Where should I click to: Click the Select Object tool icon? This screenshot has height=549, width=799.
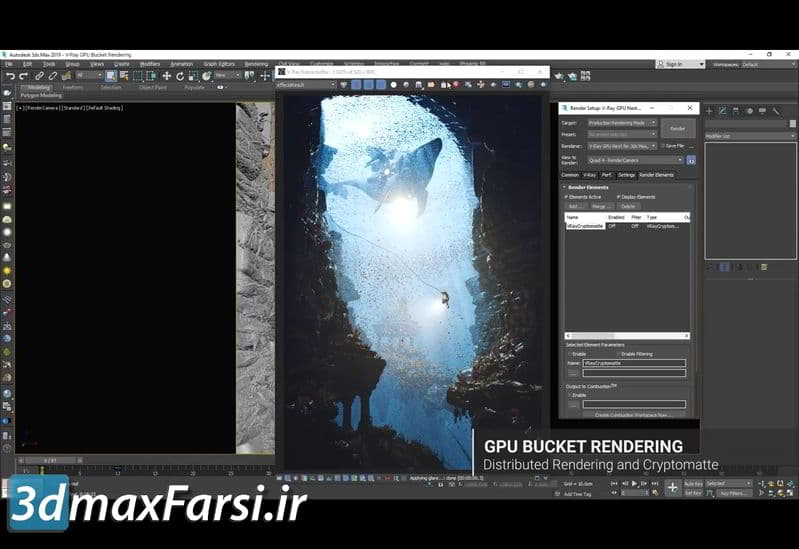point(111,75)
